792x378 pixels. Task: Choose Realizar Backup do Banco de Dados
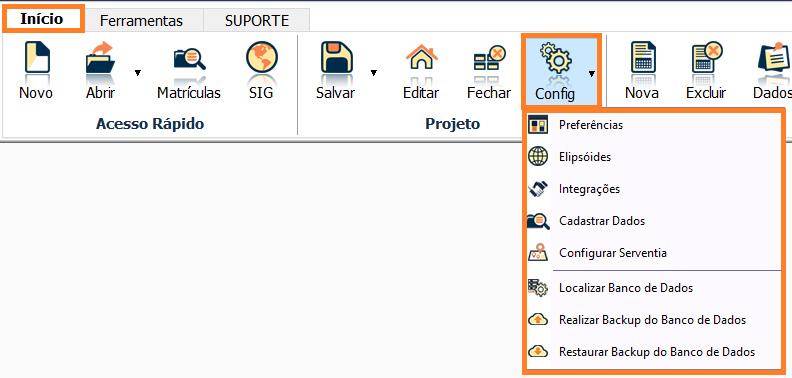coord(654,320)
